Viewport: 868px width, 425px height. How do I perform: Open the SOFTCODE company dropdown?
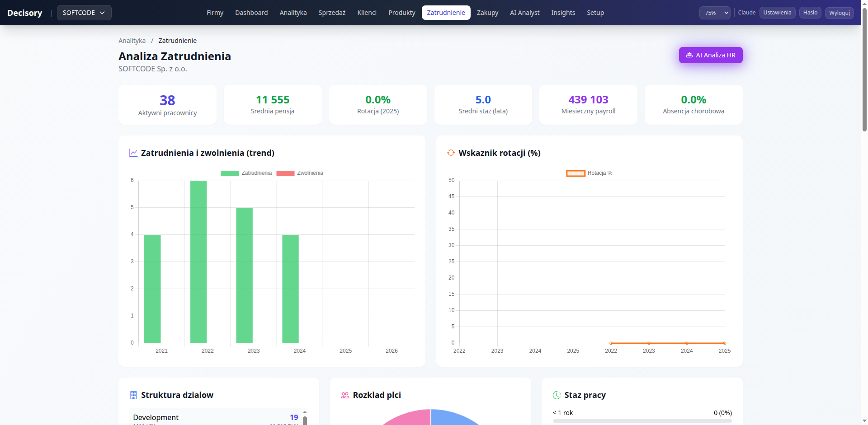(x=84, y=13)
